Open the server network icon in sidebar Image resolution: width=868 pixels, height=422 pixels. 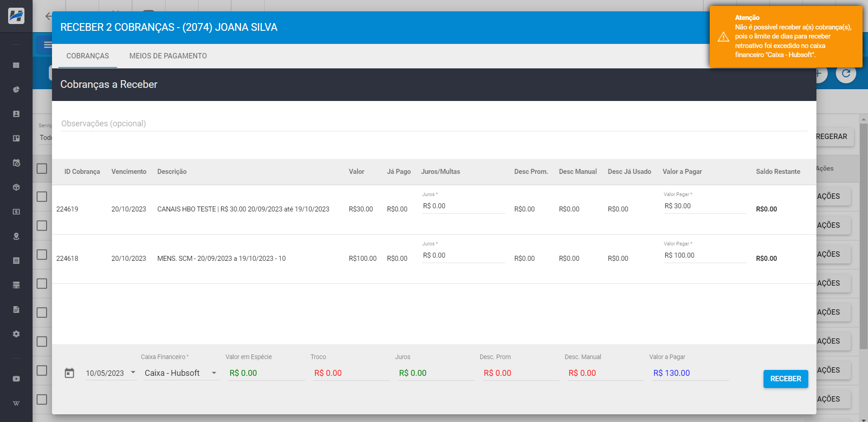tap(16, 285)
